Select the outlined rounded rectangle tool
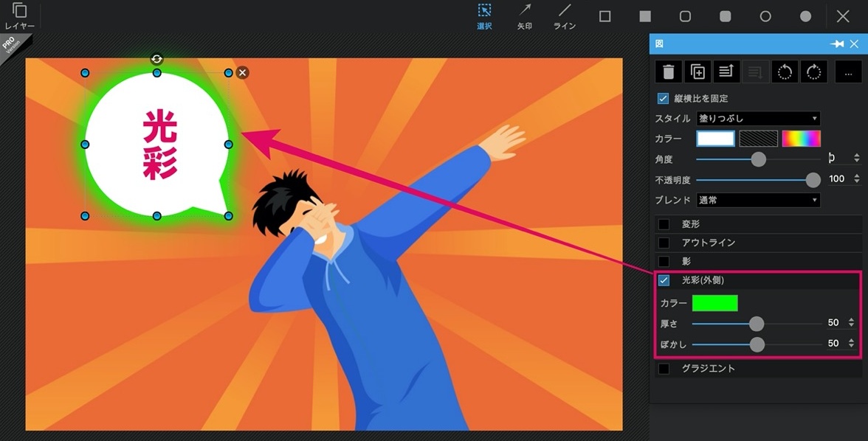 click(x=685, y=17)
